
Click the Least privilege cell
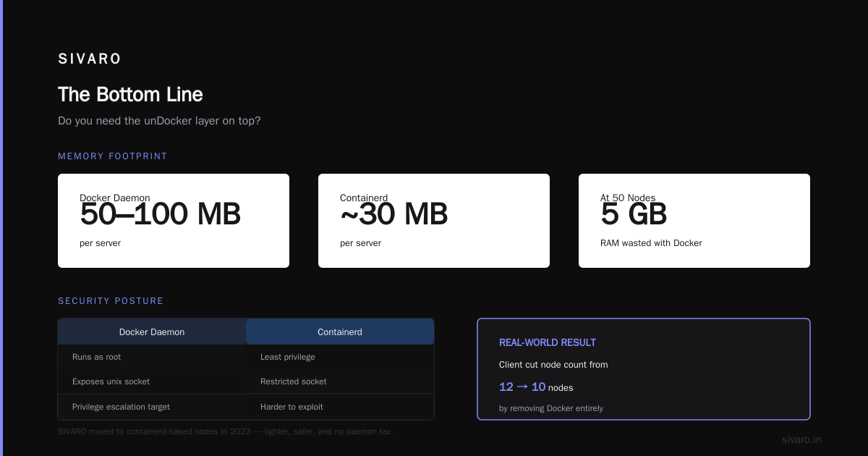(340, 357)
